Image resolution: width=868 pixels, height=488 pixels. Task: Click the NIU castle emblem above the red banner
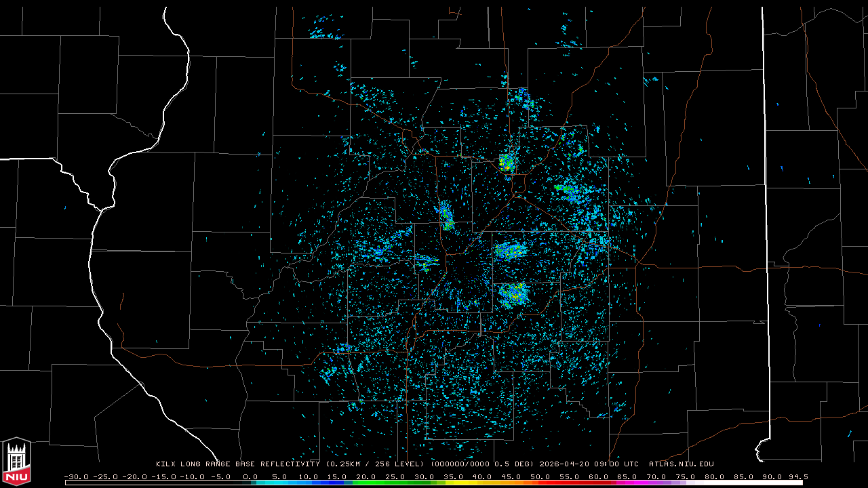[x=16, y=455]
